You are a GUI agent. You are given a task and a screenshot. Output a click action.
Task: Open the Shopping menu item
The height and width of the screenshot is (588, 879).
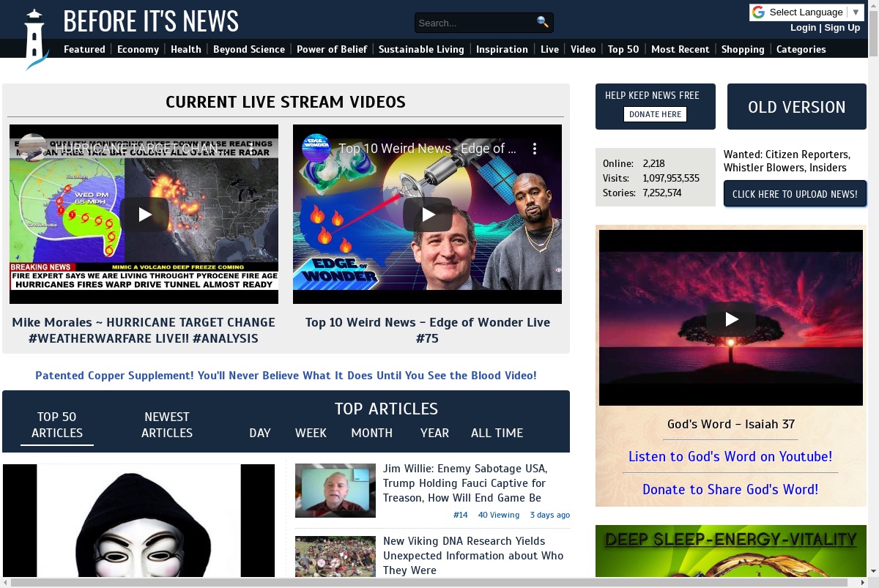pos(743,49)
